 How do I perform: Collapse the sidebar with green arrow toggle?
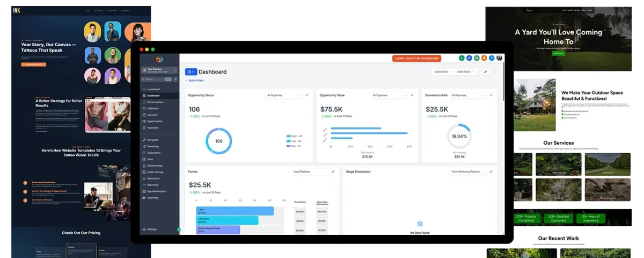[179, 230]
